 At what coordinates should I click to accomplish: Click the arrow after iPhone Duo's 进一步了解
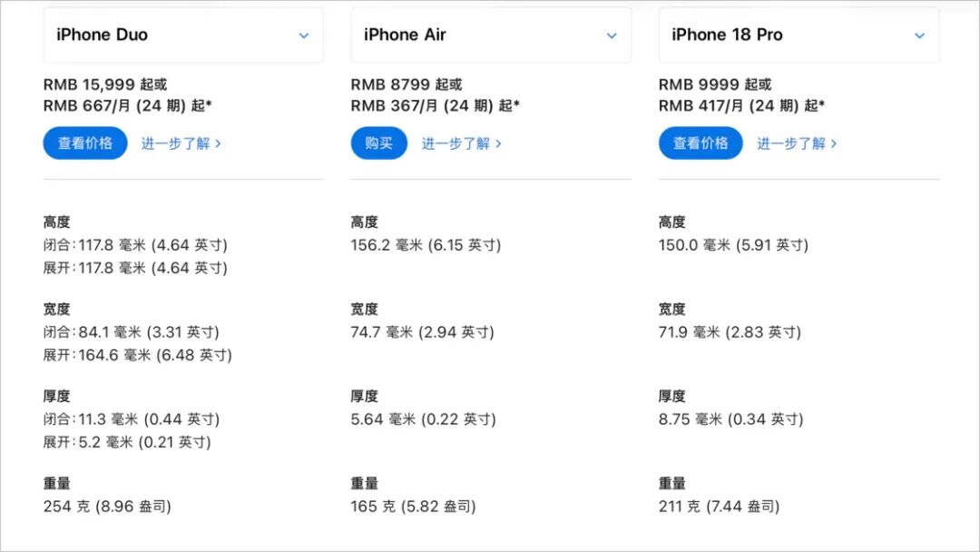tap(218, 143)
